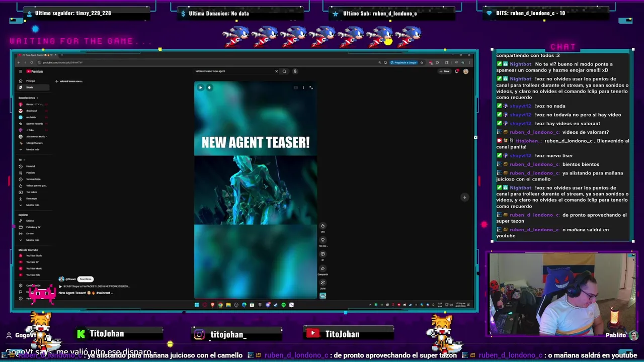This screenshot has height=362, width=644.
Task: Subscribe to @Shawtt with Suscribirse
Action: [86, 279]
